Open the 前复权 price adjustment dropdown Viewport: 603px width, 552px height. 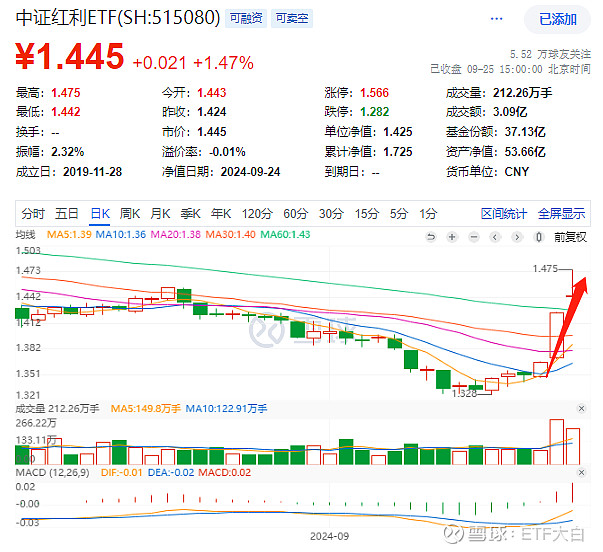pyautogui.click(x=570, y=237)
